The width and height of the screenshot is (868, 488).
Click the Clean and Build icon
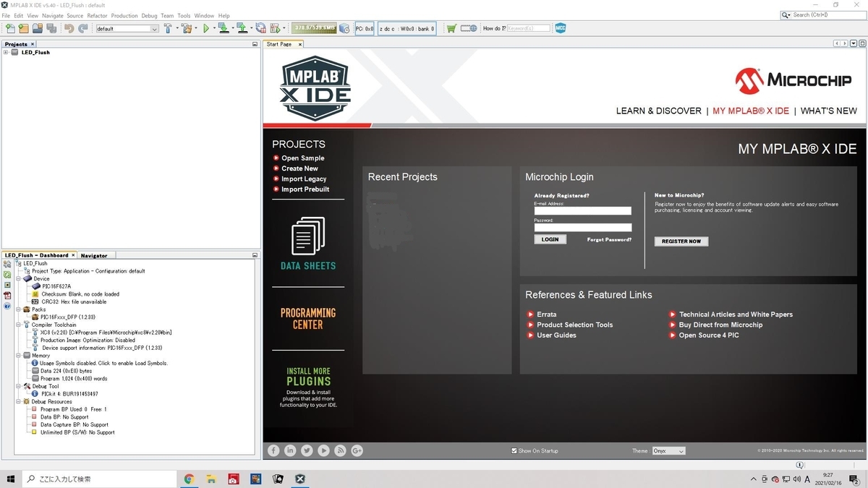(187, 28)
